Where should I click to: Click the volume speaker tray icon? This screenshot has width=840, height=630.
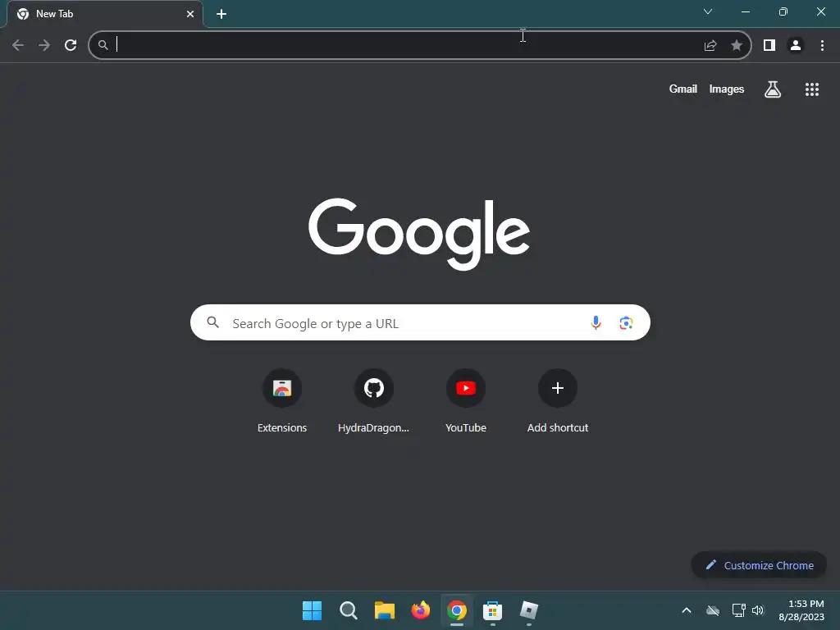[758, 610]
